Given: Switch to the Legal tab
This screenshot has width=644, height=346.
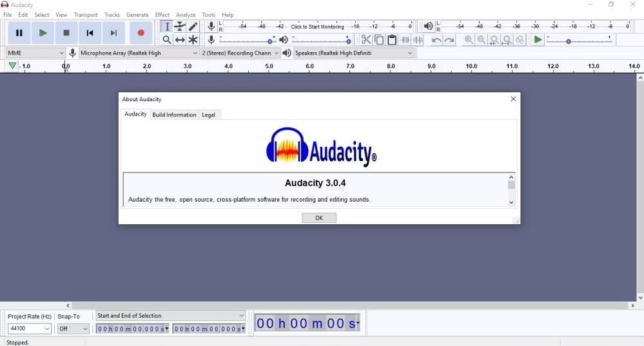Looking at the screenshot, I should pyautogui.click(x=209, y=115).
